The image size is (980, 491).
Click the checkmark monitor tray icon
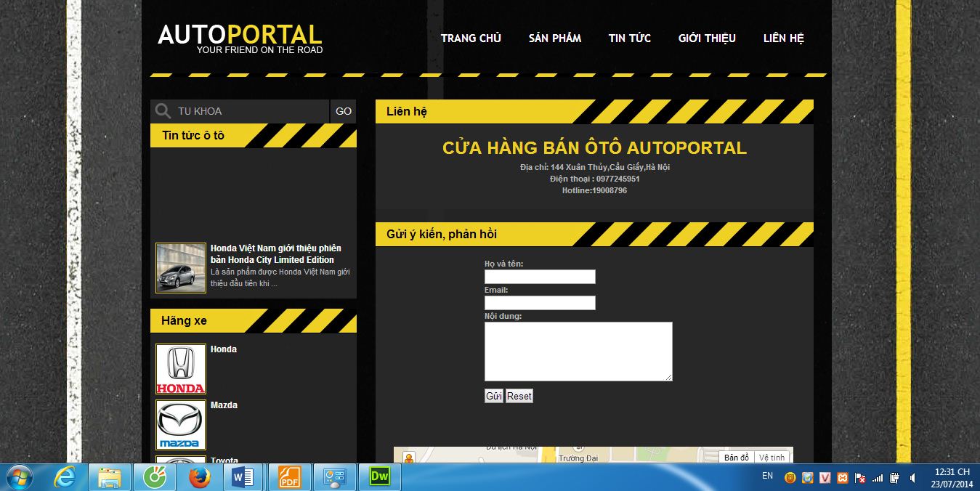pyautogui.click(x=808, y=478)
